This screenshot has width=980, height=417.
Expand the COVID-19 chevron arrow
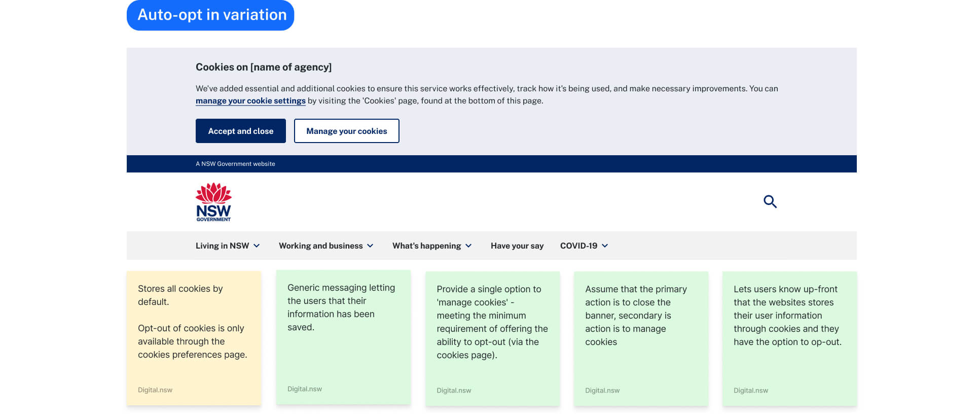605,246
